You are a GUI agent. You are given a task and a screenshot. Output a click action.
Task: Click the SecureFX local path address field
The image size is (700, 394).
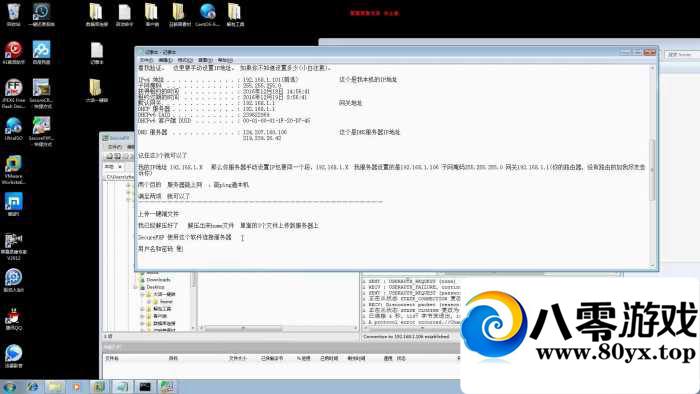(x=120, y=177)
